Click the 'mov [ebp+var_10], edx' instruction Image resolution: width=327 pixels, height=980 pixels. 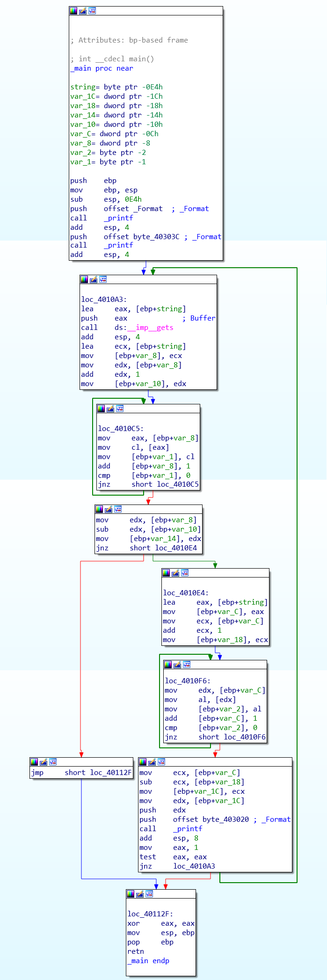[x=134, y=384]
